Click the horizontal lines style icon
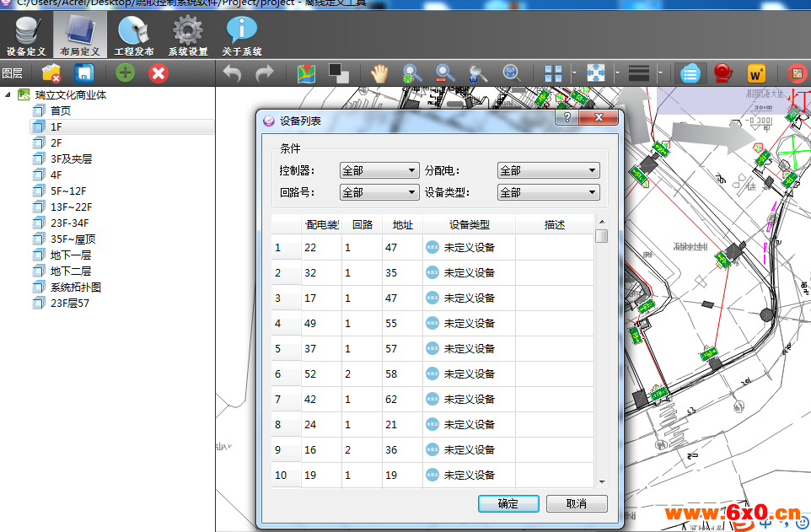Screen dimensions: 811x532 [639, 73]
